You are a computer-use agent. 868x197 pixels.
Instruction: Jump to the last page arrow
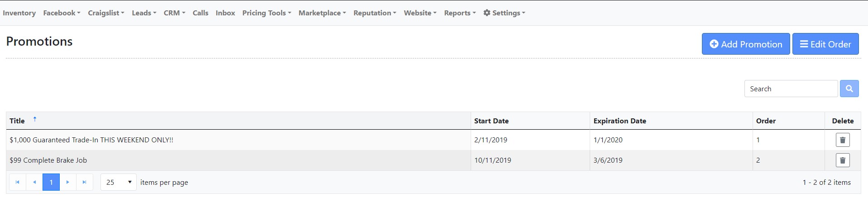[x=84, y=183]
